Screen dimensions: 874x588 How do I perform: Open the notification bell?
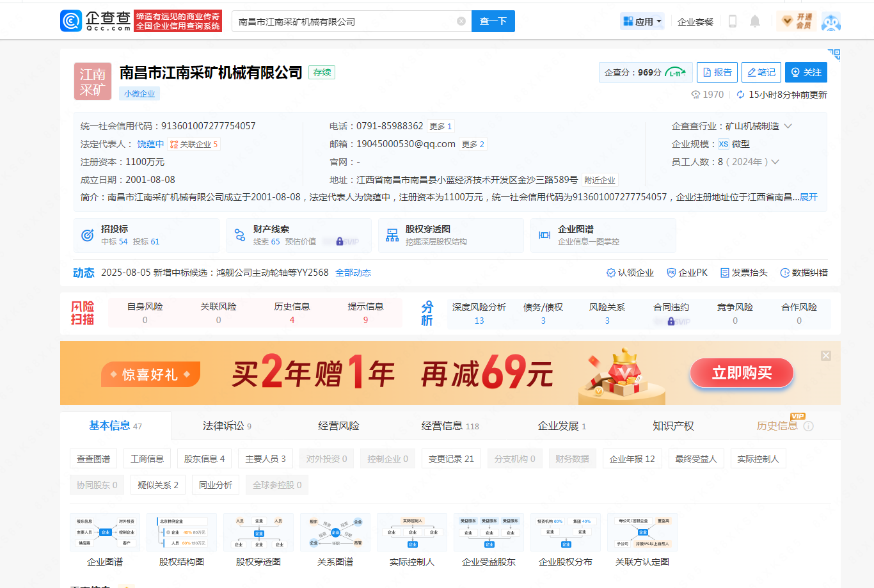755,21
